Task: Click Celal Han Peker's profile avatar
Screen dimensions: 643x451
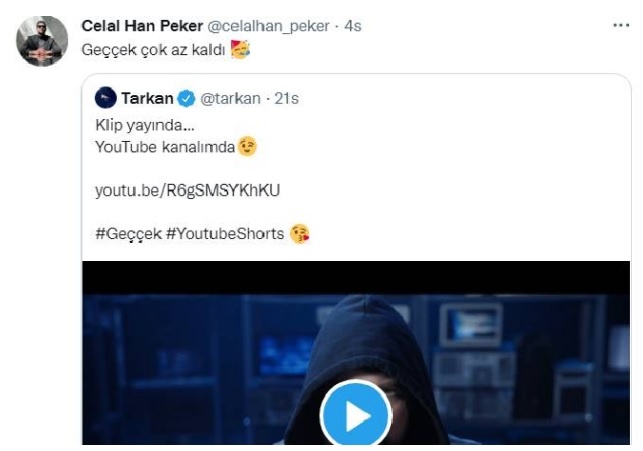Action: pos(42,41)
